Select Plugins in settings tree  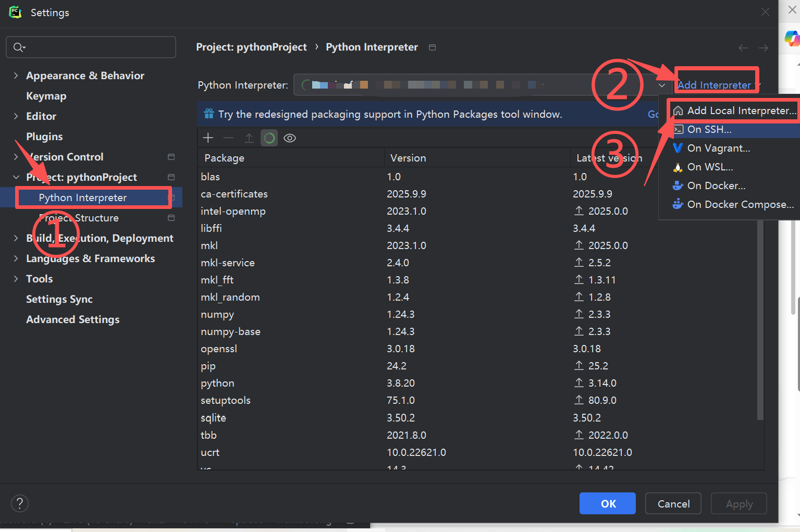tap(44, 137)
